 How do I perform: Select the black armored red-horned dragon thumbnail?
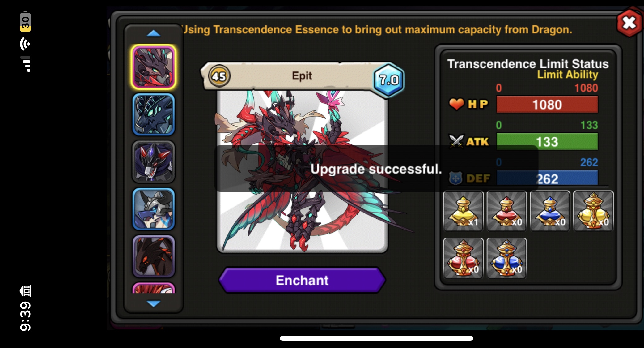point(154,162)
